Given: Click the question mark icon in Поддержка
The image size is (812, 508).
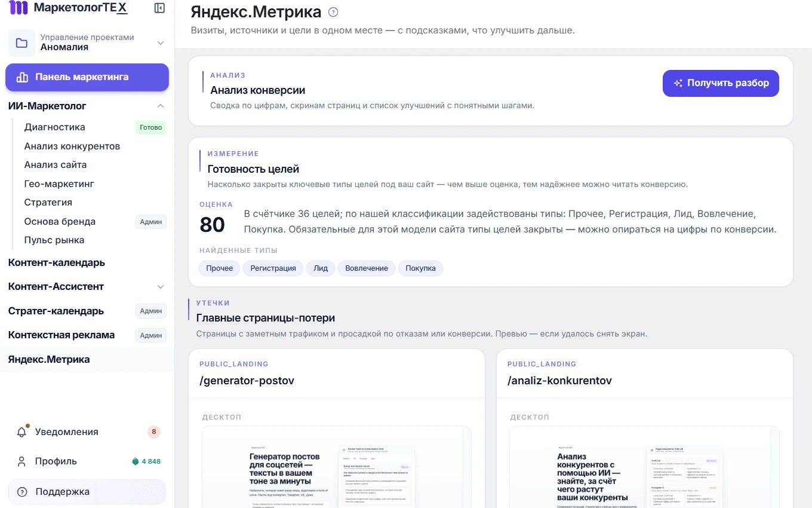Looking at the screenshot, I should 22,492.
